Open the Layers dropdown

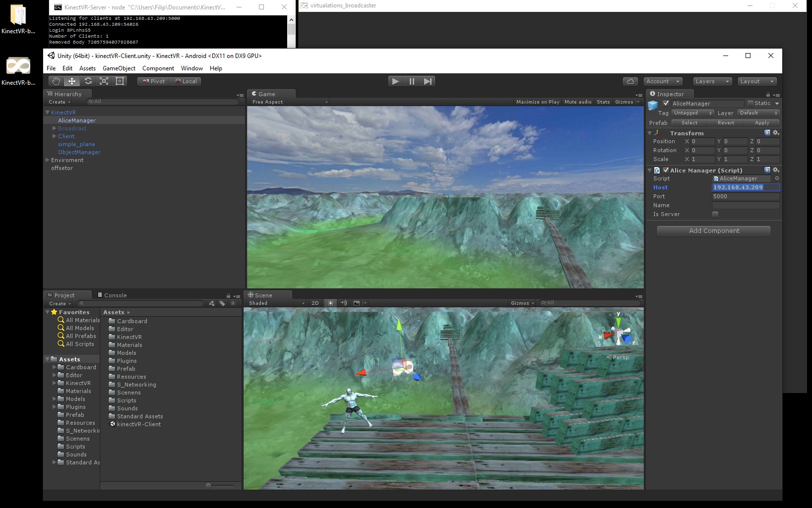[712, 81]
